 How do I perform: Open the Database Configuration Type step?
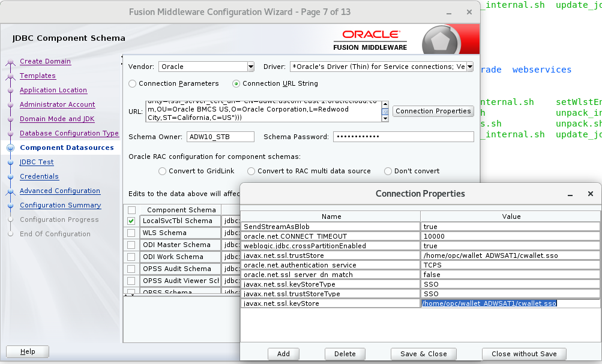(70, 133)
